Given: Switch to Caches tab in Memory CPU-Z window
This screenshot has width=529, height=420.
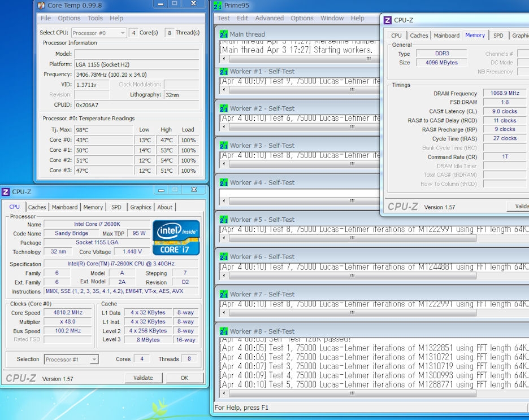Looking at the screenshot, I should [x=419, y=36].
